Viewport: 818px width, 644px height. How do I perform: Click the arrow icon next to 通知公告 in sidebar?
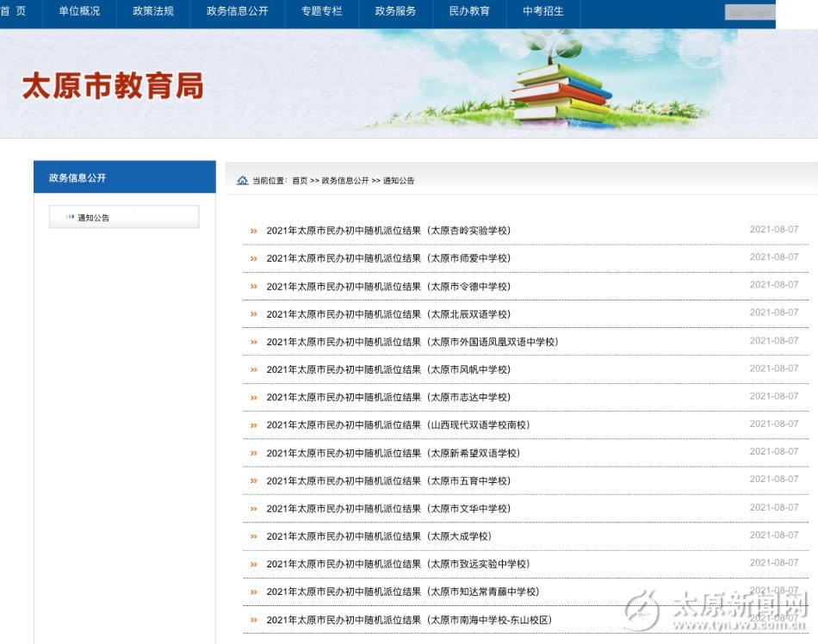[70, 218]
